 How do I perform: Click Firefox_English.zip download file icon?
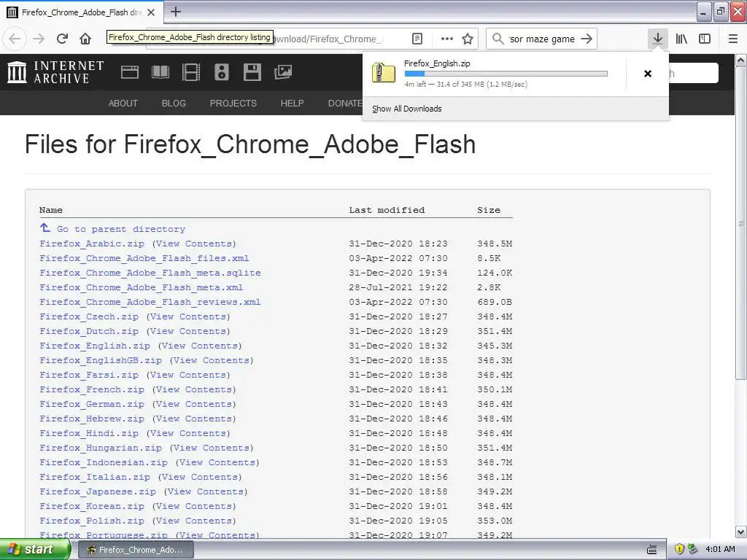[x=384, y=72]
